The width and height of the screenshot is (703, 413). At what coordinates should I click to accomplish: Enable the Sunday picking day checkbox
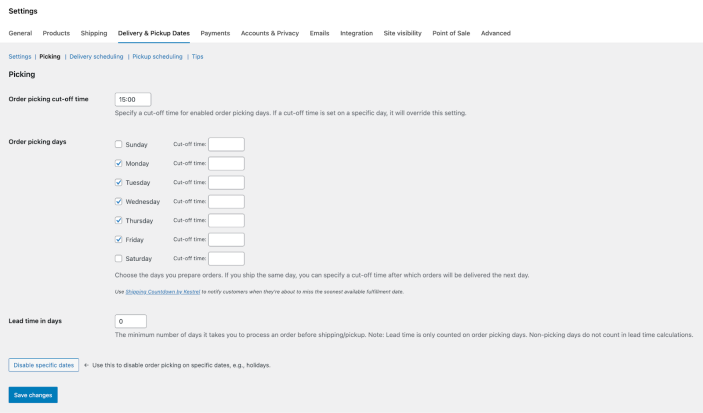tap(119, 145)
